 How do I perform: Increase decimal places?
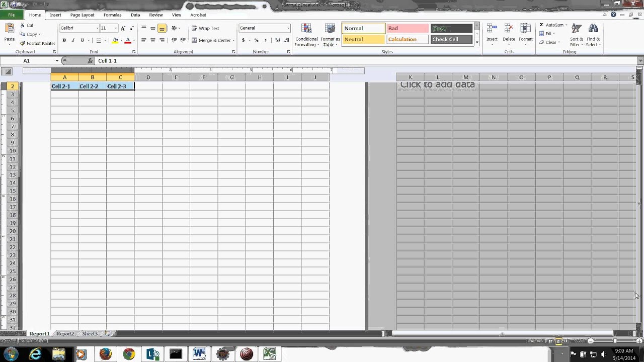[x=277, y=40]
